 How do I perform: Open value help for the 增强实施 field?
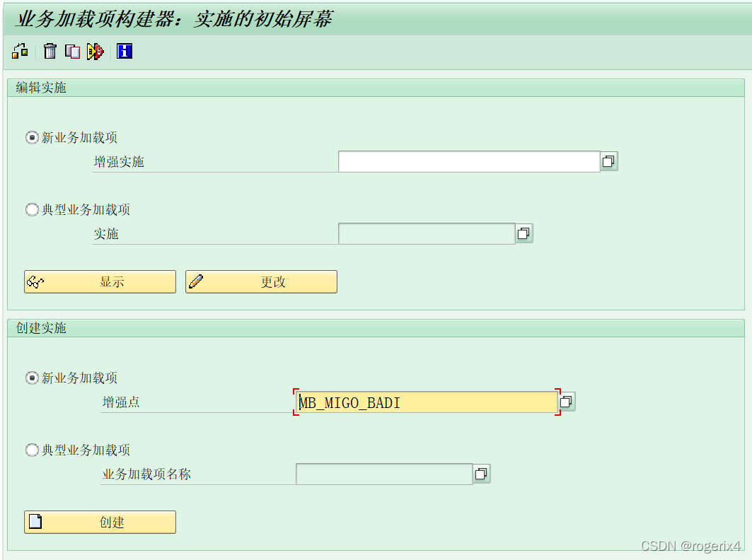tap(608, 161)
